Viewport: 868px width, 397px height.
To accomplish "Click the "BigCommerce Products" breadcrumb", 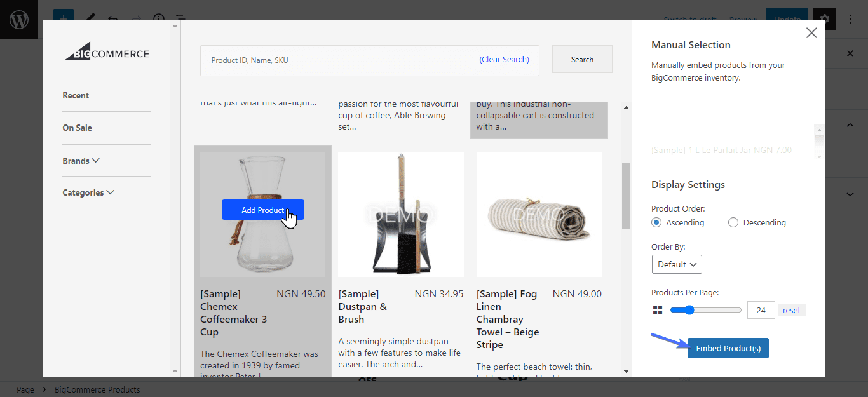I will [x=97, y=389].
